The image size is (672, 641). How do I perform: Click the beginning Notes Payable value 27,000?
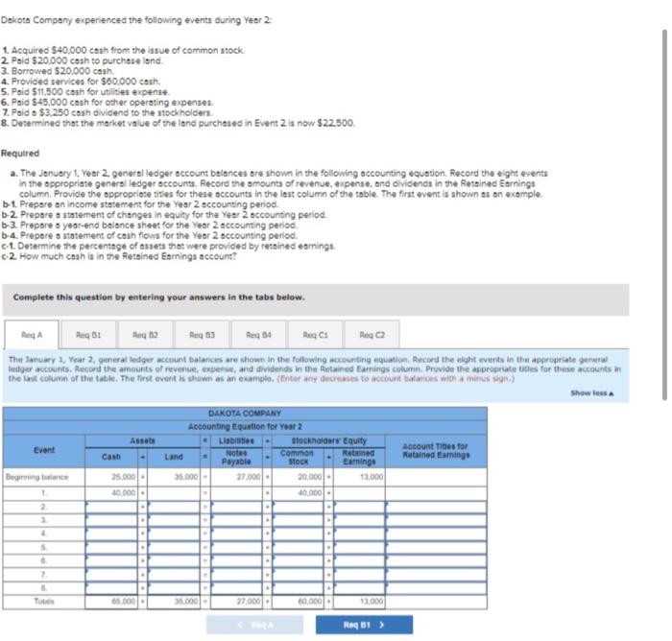tap(249, 477)
